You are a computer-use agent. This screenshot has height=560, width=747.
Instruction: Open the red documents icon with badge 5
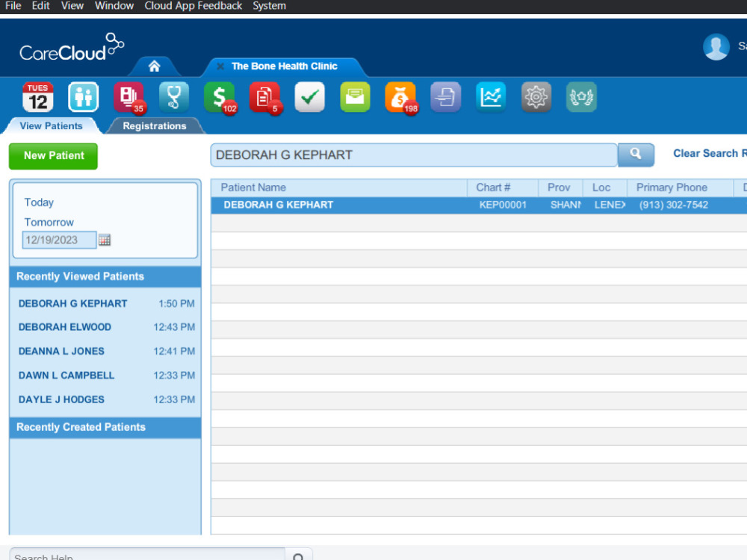tap(264, 97)
